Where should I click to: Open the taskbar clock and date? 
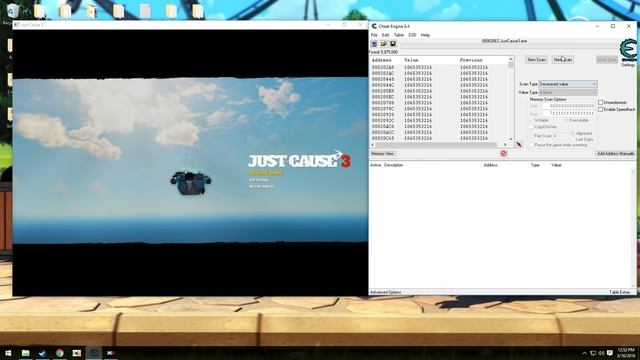[x=626, y=353]
